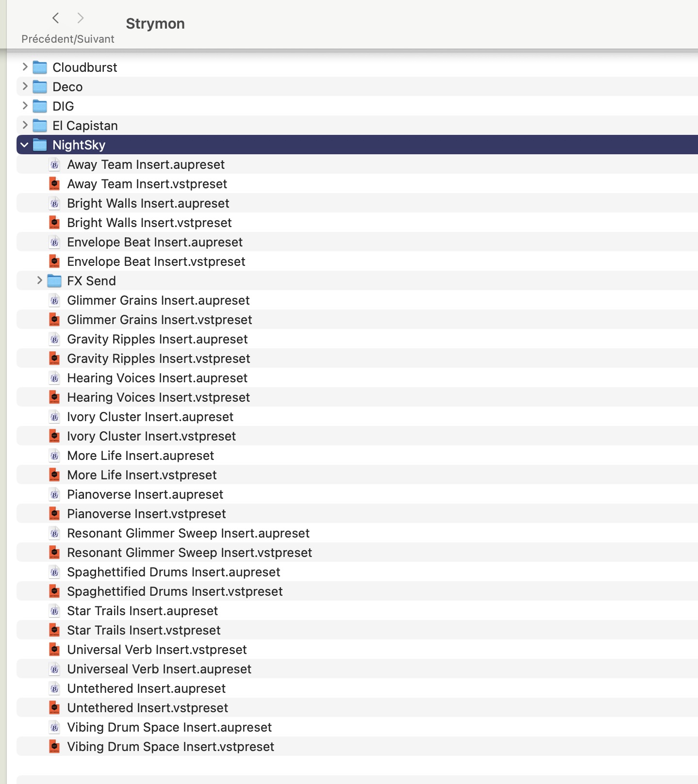Screen dimensions: 698x784
Task: Select 'More Life Insert.vstpreset' file name
Action: (142, 475)
